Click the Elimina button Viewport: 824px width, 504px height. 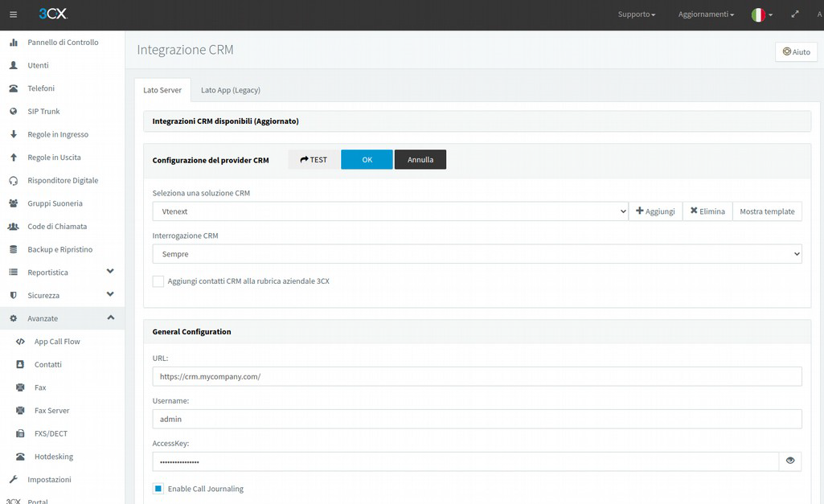click(x=707, y=211)
